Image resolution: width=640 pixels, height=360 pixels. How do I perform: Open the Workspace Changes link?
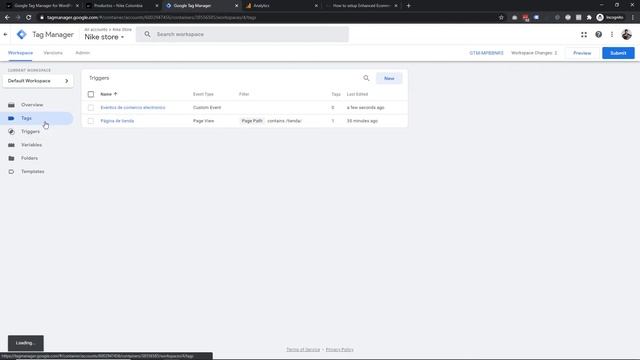click(x=534, y=53)
